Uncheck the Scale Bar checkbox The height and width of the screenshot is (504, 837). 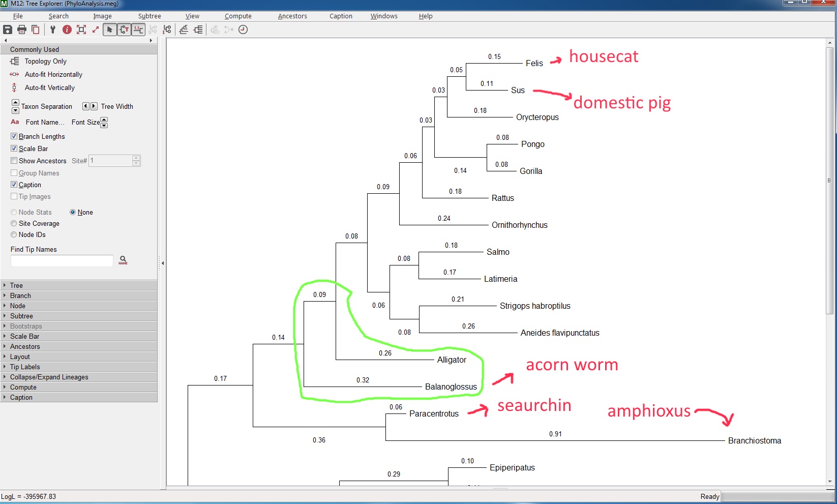[x=14, y=149]
